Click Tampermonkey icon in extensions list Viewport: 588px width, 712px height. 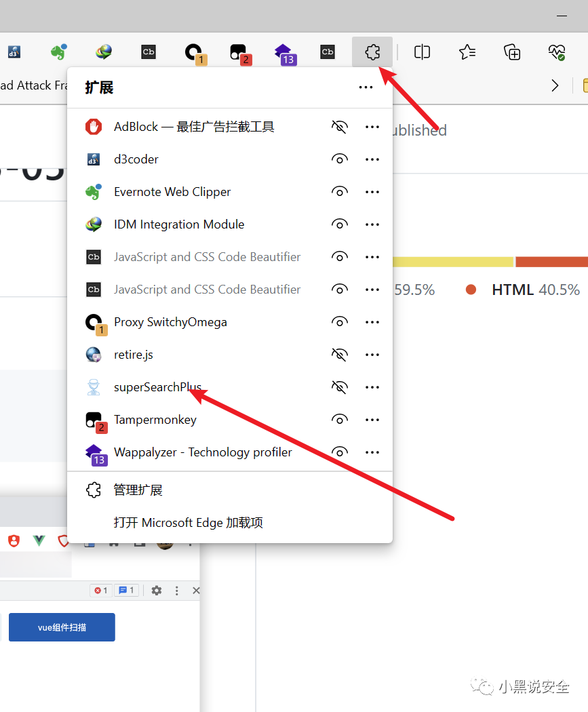tap(96, 422)
